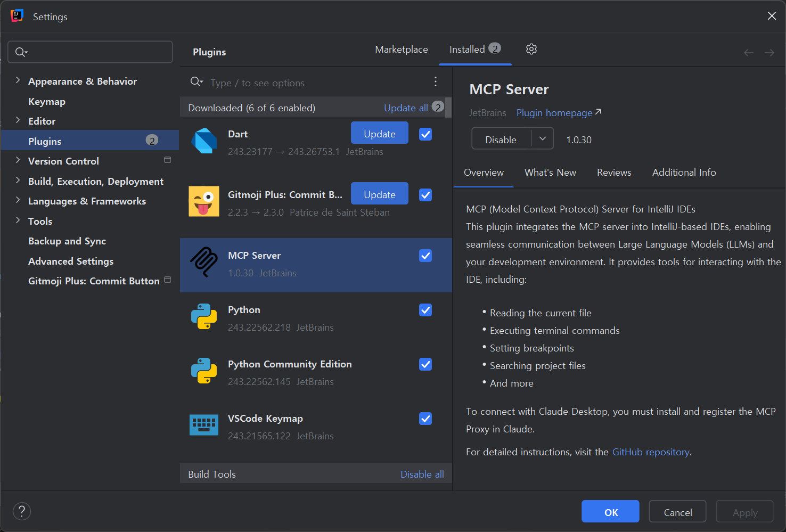Open the GitHub repository link
Image resolution: width=786 pixels, height=532 pixels.
point(651,452)
